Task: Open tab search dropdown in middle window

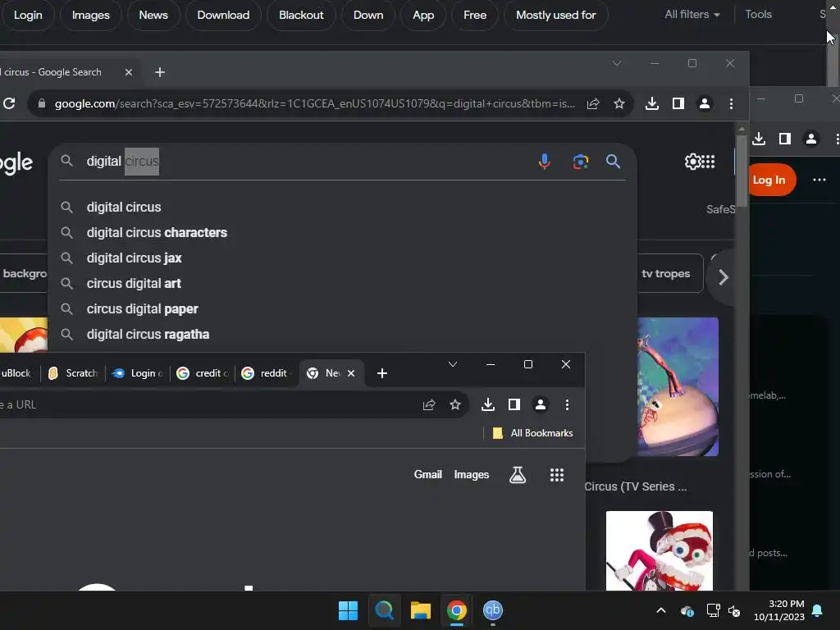Action: pyautogui.click(x=617, y=63)
